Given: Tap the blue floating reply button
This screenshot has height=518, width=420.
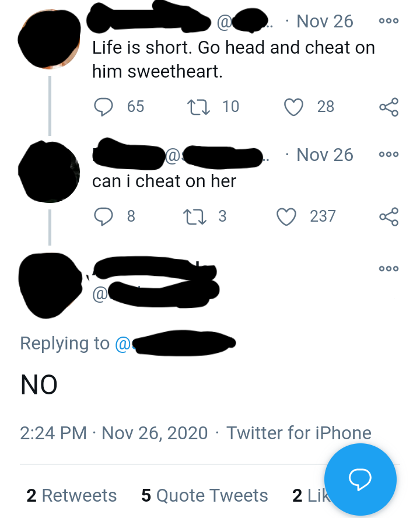Looking at the screenshot, I should click(360, 480).
